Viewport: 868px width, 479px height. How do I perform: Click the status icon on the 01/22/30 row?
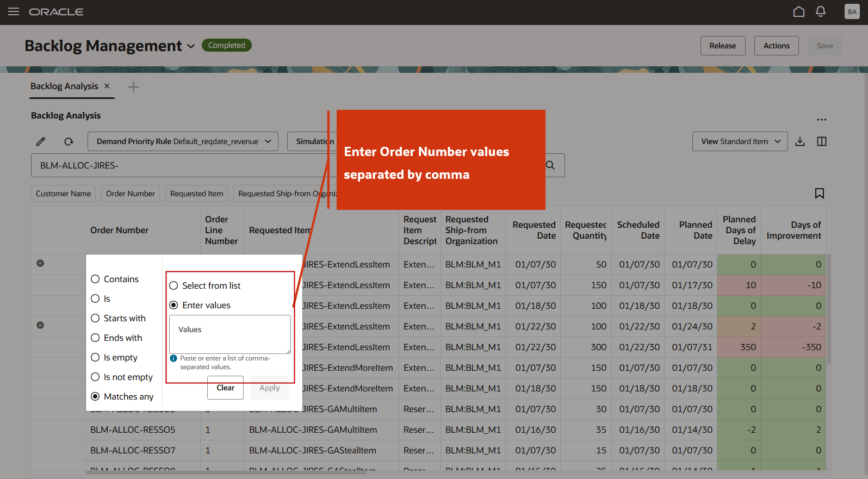click(40, 325)
